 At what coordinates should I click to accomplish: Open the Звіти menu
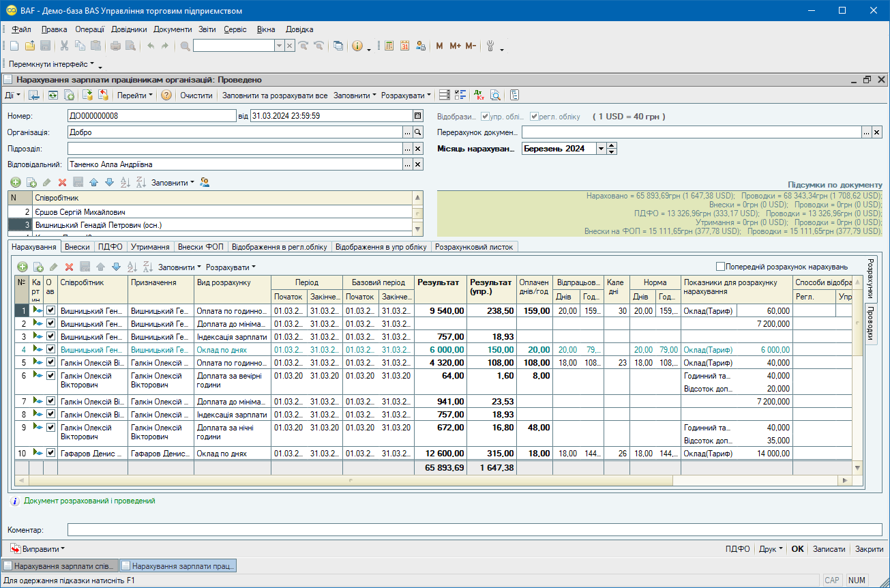(207, 29)
